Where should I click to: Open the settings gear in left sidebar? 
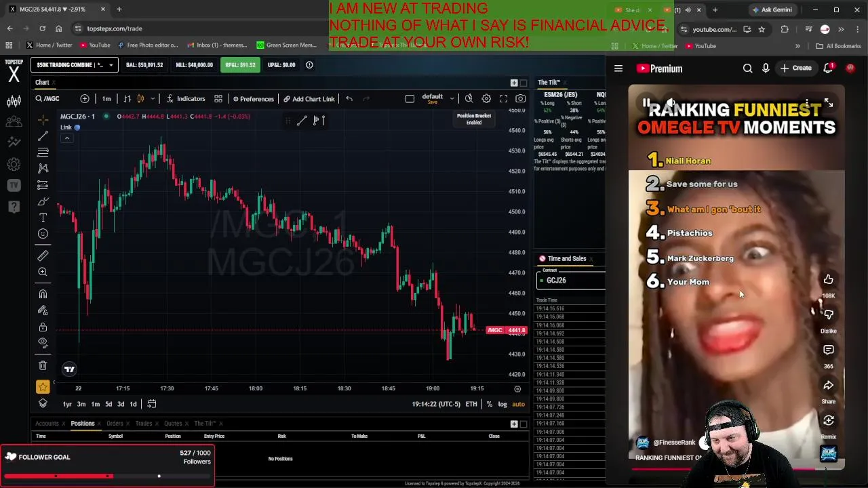(14, 164)
